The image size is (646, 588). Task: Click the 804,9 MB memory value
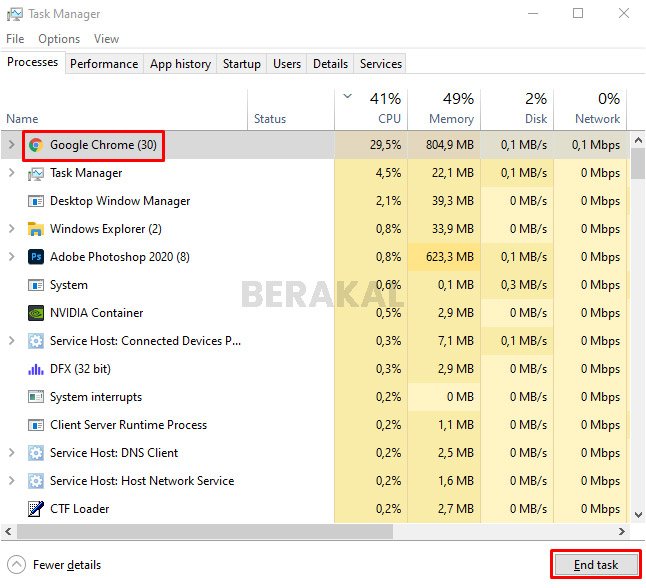[x=449, y=145]
